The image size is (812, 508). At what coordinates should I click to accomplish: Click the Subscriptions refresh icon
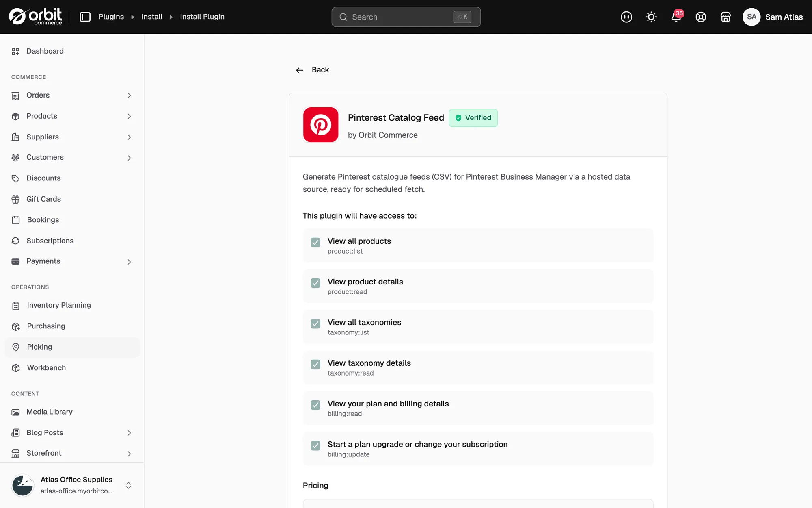[x=15, y=241]
